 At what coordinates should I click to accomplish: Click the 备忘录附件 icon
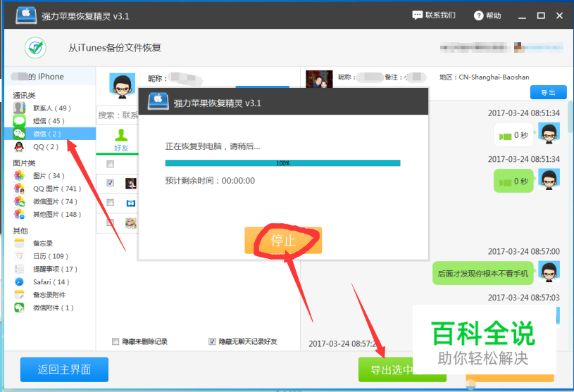(x=19, y=295)
